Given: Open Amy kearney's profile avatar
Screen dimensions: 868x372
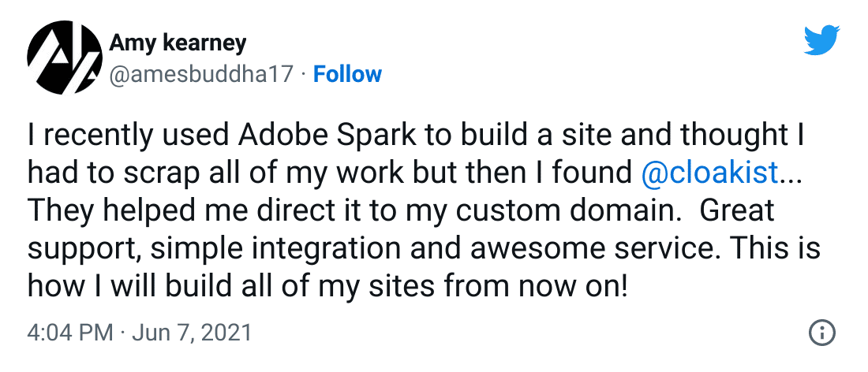Looking at the screenshot, I should [64, 58].
